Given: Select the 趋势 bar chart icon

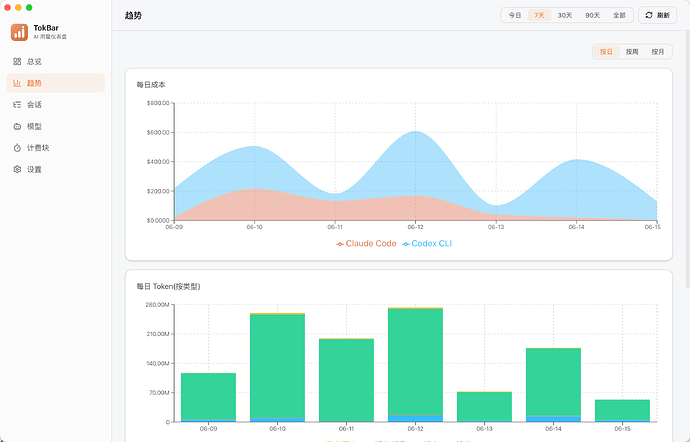Looking at the screenshot, I should [x=17, y=83].
